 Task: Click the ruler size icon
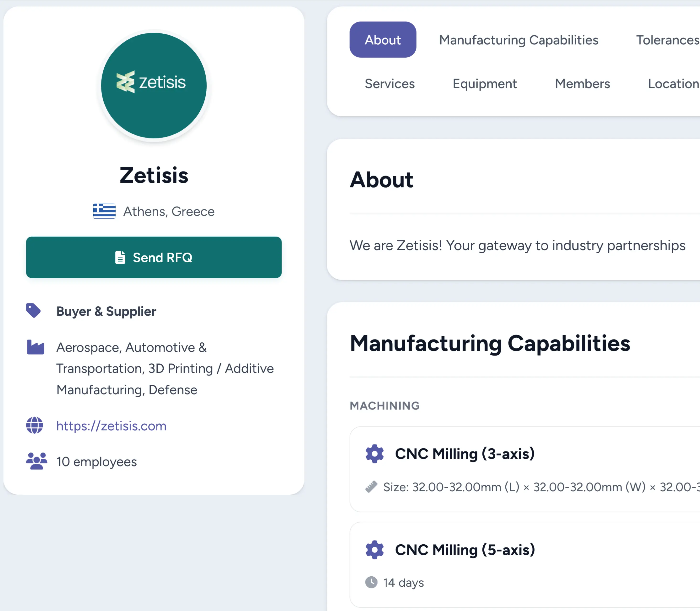click(371, 487)
